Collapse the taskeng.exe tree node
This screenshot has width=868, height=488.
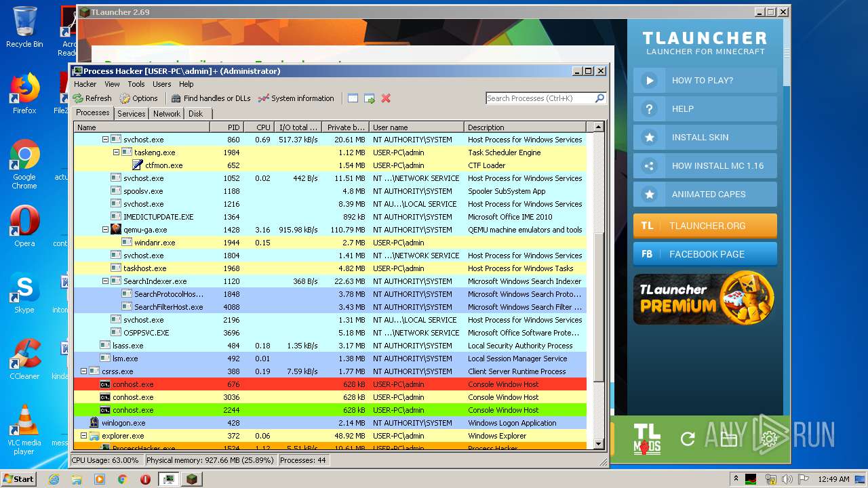tap(116, 152)
